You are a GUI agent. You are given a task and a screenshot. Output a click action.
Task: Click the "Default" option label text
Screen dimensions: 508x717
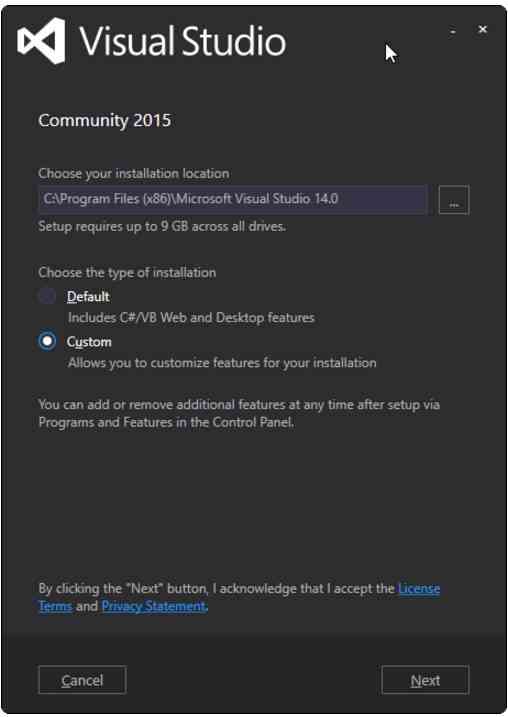point(88,296)
